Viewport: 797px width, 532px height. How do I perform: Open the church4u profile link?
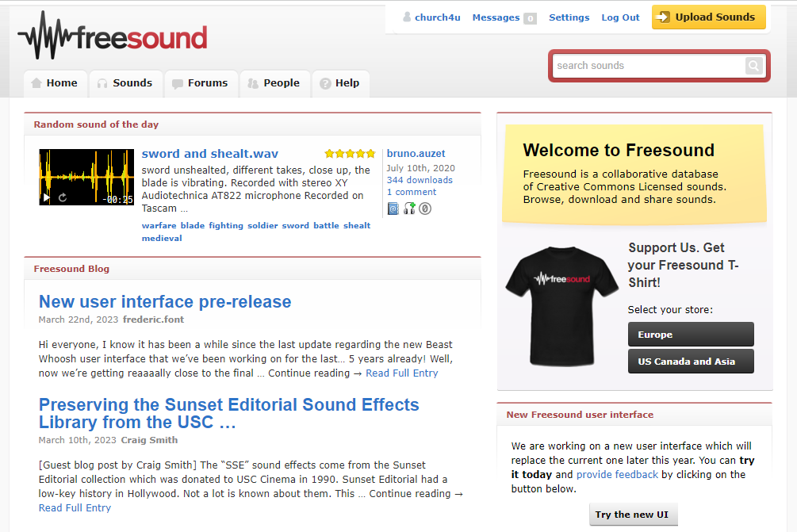pyautogui.click(x=438, y=17)
